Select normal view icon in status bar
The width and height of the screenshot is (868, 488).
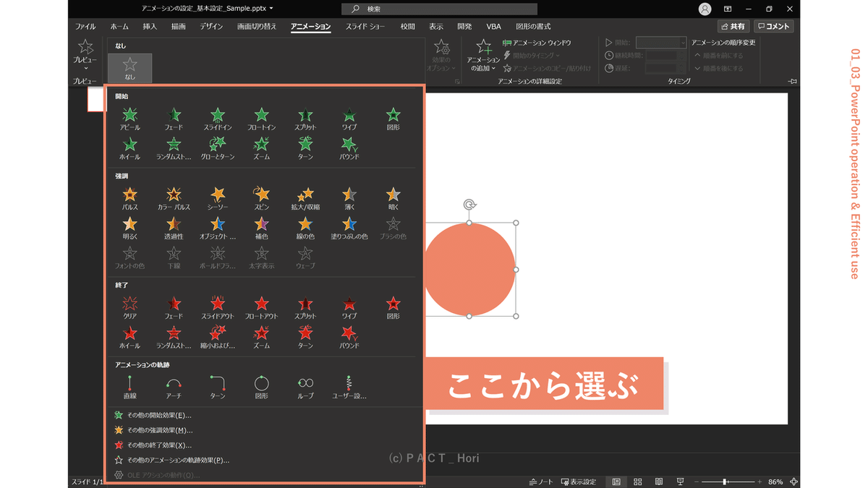616,481
